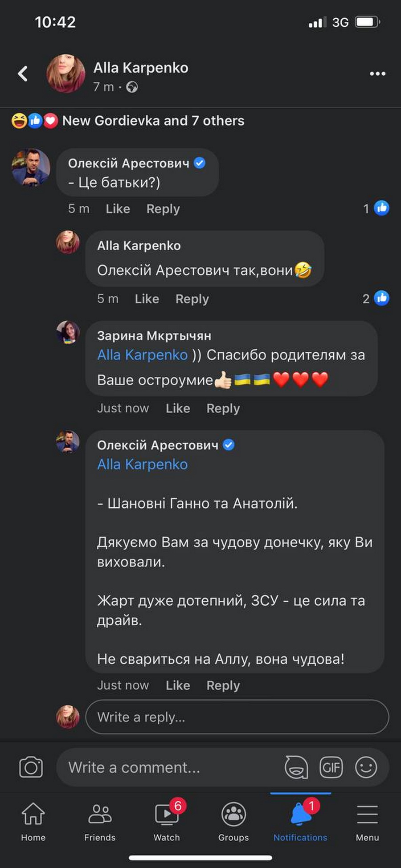Viewport: 401px width, 868px height.
Task: Reply to Alla Karpenko's "так,вони" comment
Action: [192, 299]
